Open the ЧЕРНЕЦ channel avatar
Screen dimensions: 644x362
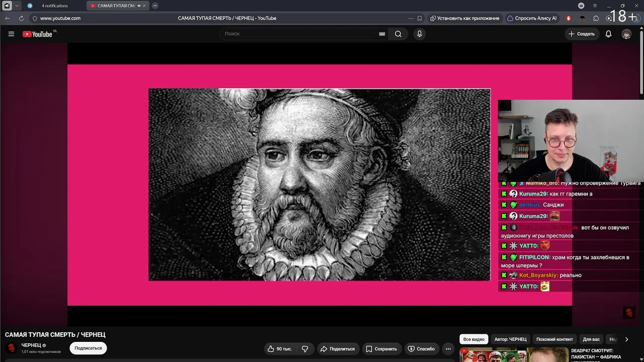[11, 348]
